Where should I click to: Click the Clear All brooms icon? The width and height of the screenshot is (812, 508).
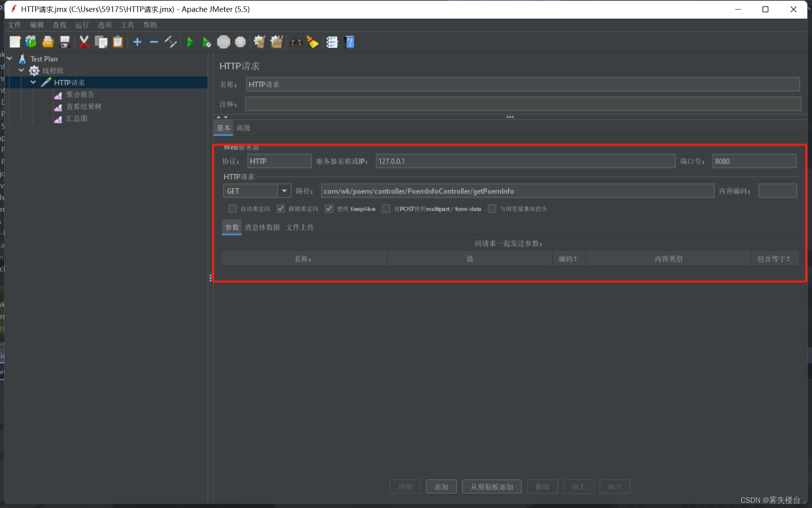(276, 42)
